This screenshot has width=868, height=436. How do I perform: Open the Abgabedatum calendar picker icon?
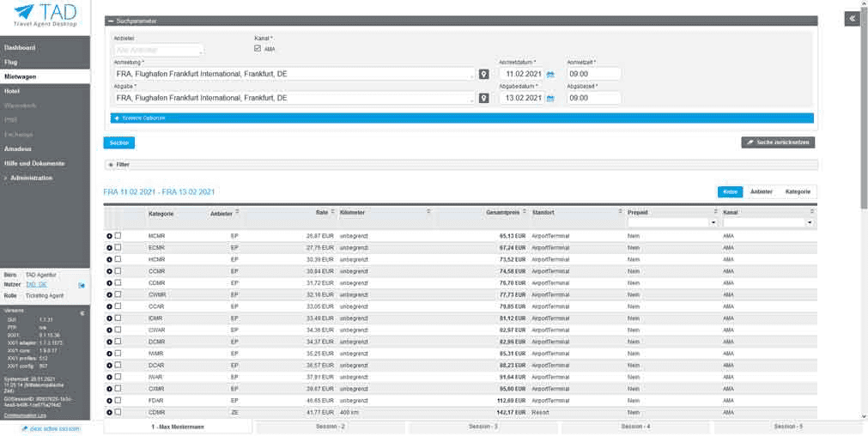click(550, 99)
